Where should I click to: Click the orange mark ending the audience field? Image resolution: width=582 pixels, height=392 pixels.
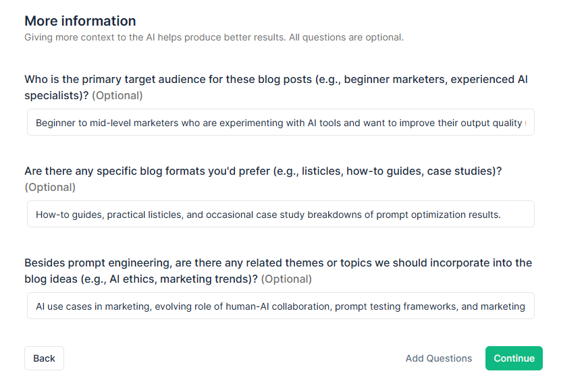point(525,123)
